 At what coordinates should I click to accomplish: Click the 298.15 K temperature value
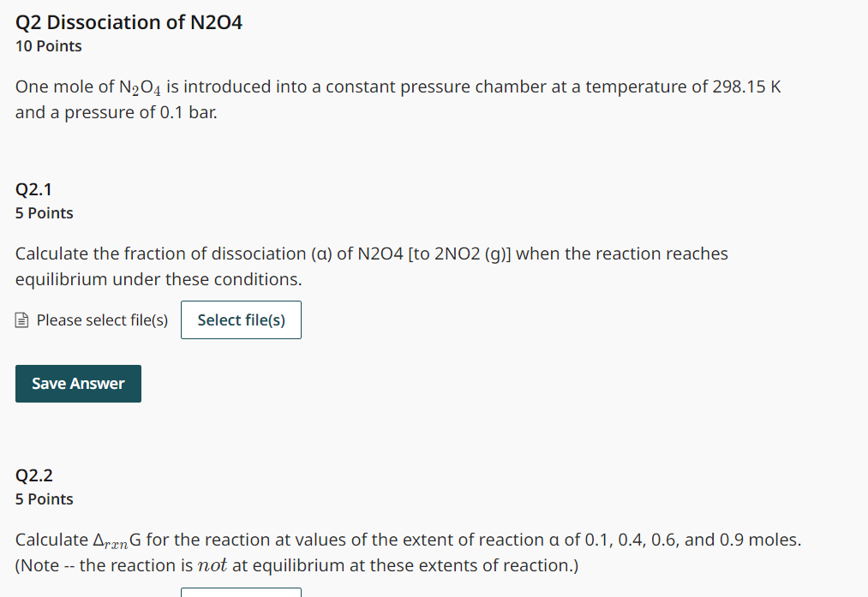(746, 87)
